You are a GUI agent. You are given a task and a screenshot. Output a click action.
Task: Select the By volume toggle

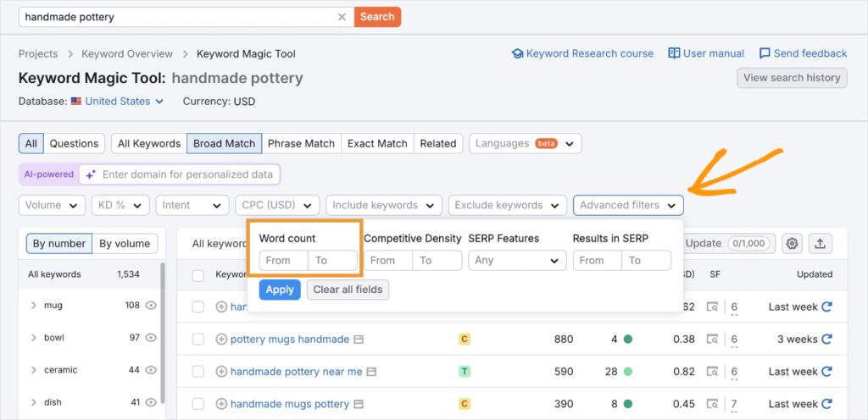(125, 244)
